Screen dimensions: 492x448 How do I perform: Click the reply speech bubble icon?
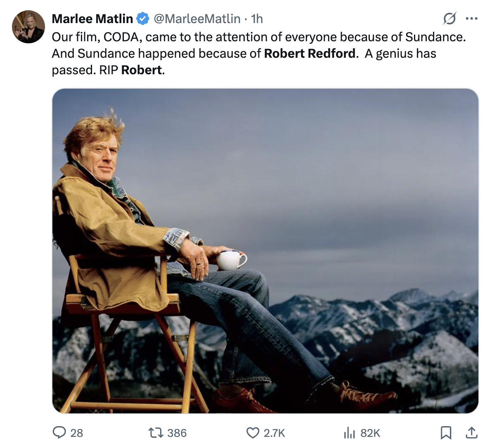tap(59, 432)
